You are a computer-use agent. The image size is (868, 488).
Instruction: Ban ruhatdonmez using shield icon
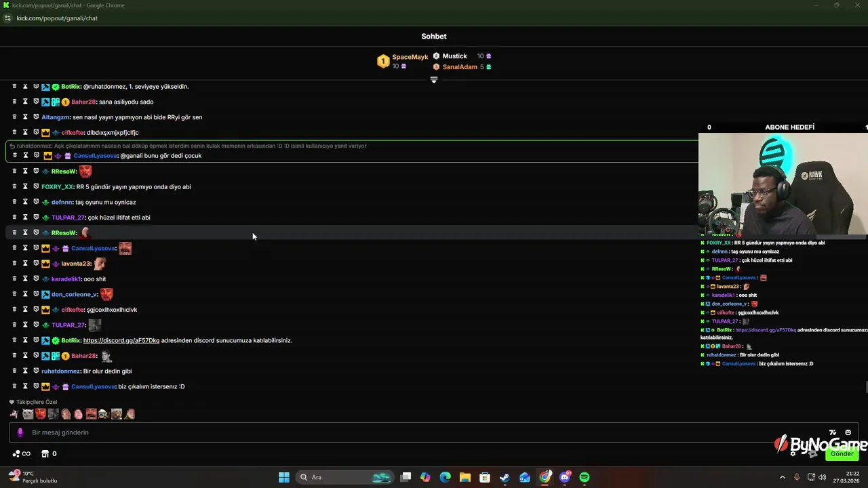36,371
